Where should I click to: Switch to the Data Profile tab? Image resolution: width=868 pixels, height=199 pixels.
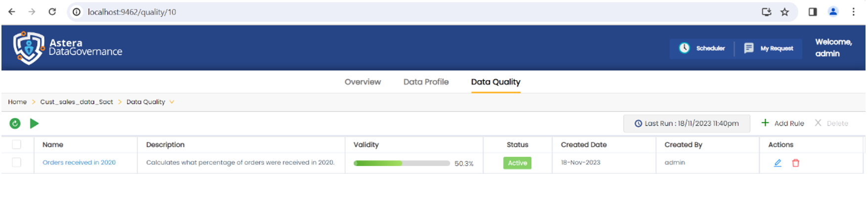[426, 82]
